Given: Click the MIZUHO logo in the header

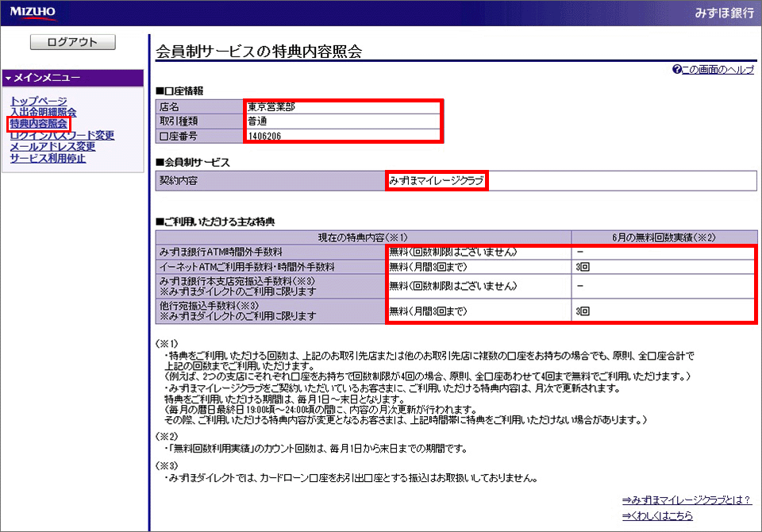Looking at the screenshot, I should tap(33, 12).
